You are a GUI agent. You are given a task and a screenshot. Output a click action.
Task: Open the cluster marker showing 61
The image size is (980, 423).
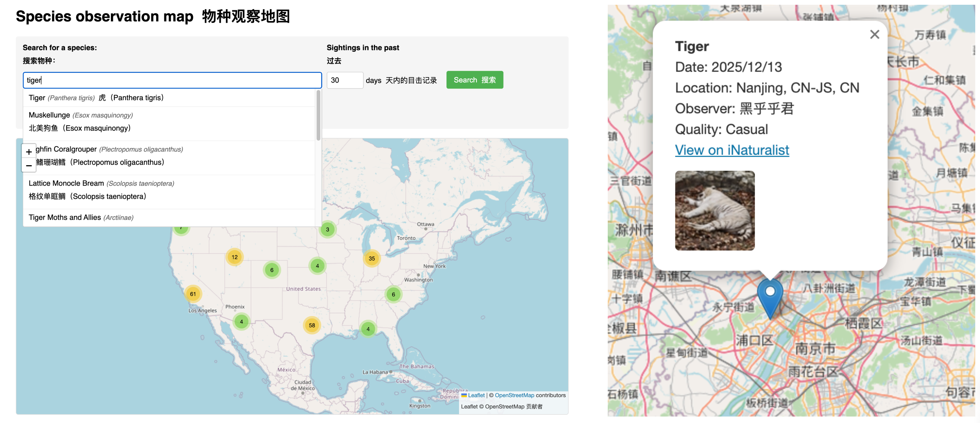tap(193, 294)
